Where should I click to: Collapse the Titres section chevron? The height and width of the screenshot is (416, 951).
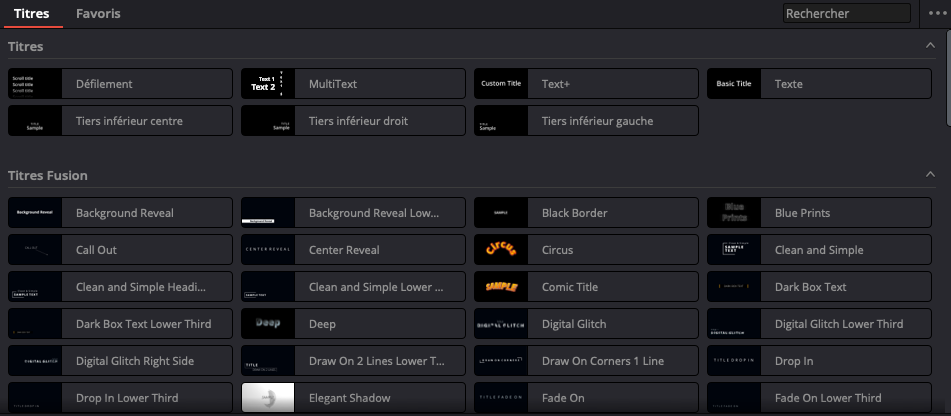930,46
